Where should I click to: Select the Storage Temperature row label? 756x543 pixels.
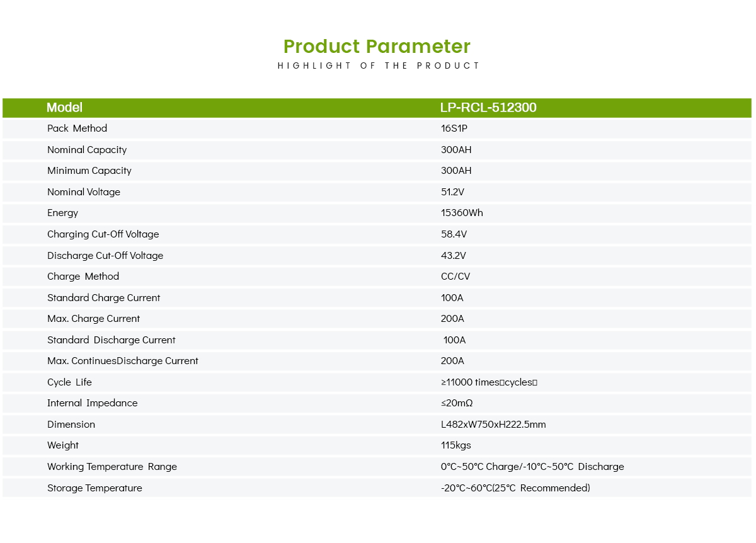point(94,488)
